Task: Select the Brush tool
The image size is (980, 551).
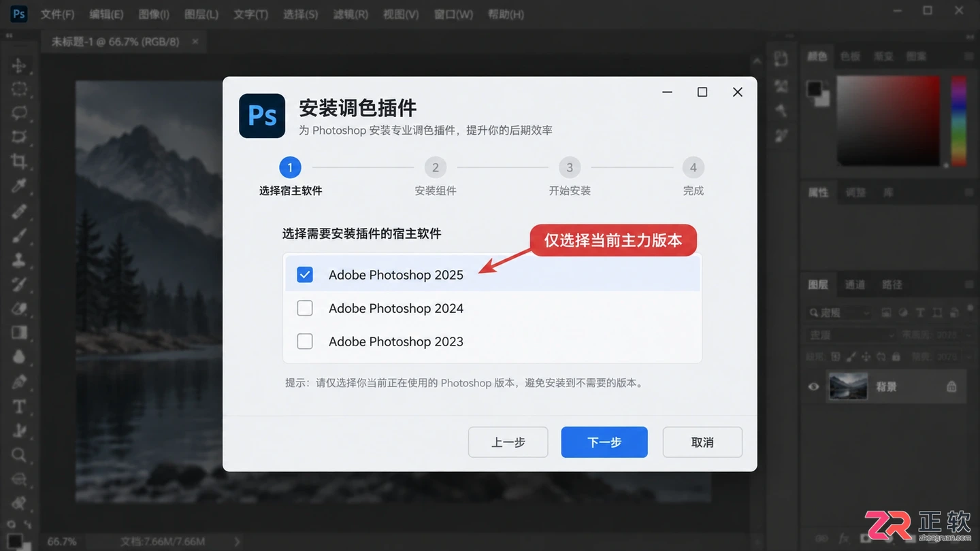Action: 19,235
